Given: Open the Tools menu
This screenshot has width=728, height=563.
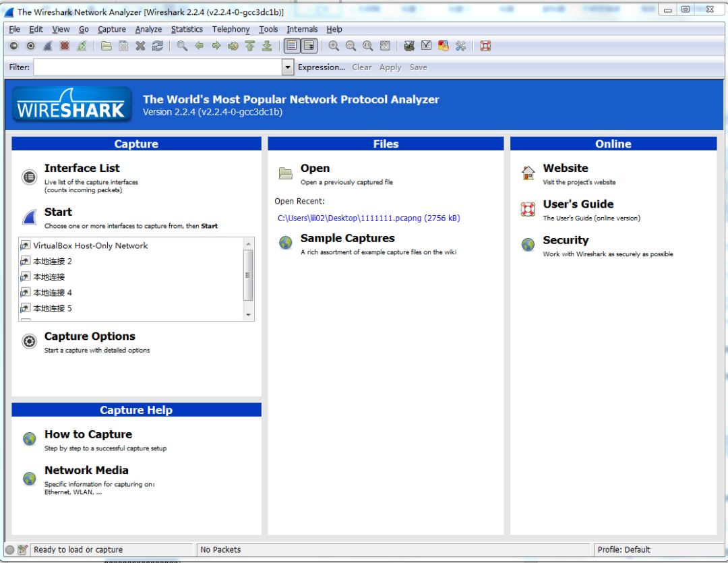Looking at the screenshot, I should click(x=268, y=29).
